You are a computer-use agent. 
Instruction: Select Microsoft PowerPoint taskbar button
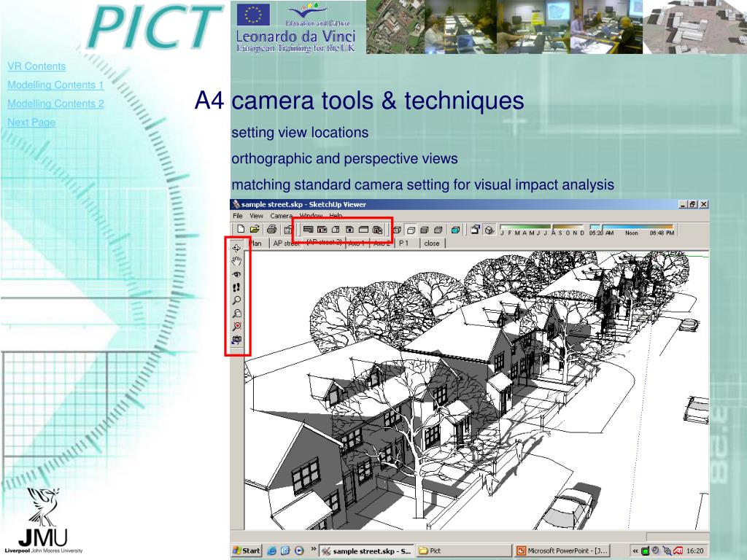[562, 551]
